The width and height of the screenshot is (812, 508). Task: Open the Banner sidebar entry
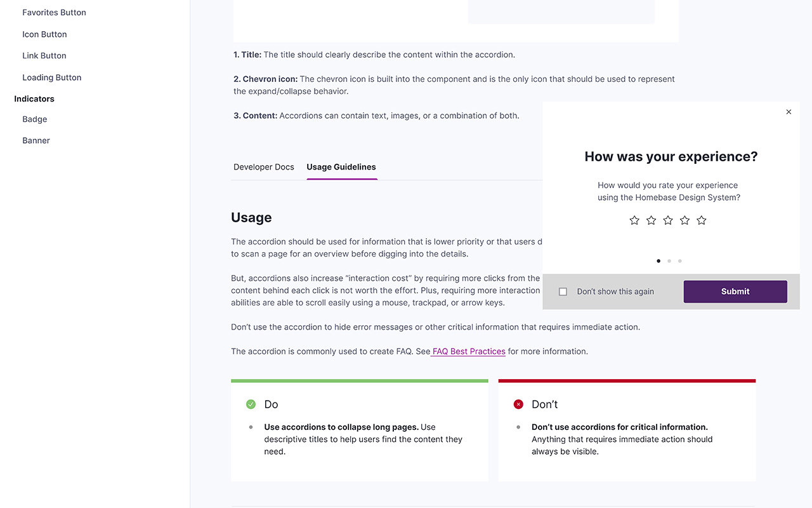(36, 141)
